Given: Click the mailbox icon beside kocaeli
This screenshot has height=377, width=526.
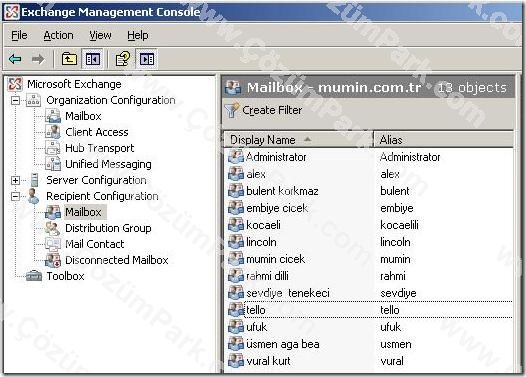Looking at the screenshot, I should click(x=236, y=225).
